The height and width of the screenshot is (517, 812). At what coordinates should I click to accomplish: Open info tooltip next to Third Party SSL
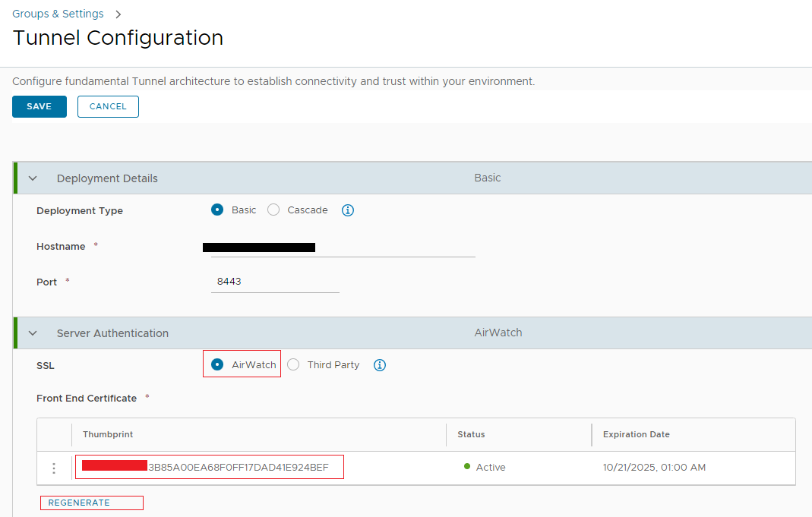[379, 365]
